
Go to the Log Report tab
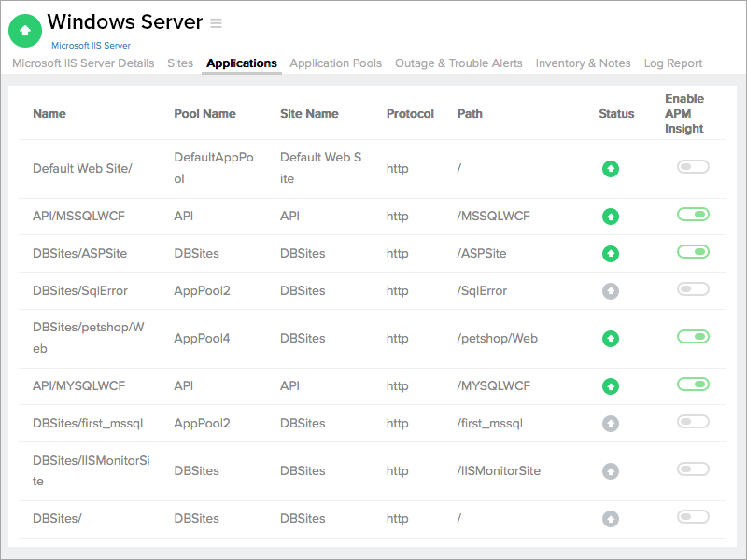pyautogui.click(x=672, y=63)
